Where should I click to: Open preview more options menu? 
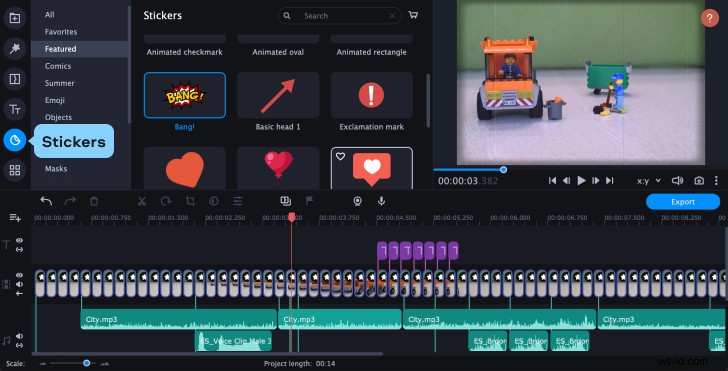tap(716, 181)
